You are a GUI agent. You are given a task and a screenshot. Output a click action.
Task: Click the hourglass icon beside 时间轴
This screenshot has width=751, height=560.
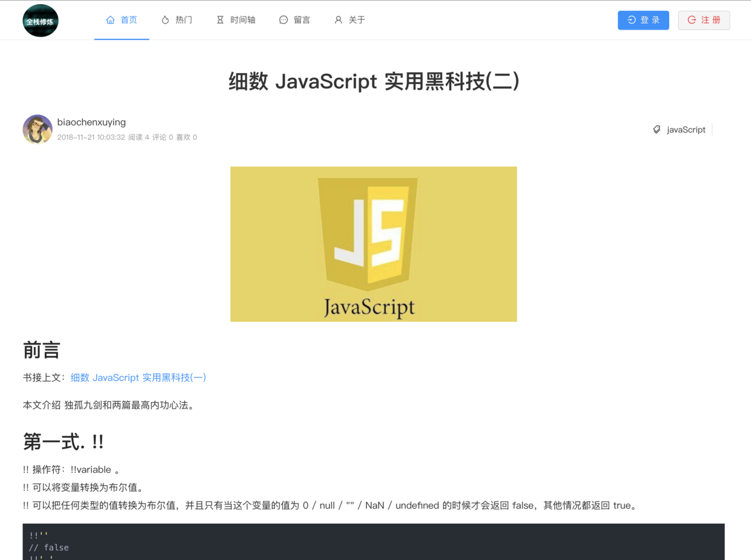pos(220,20)
